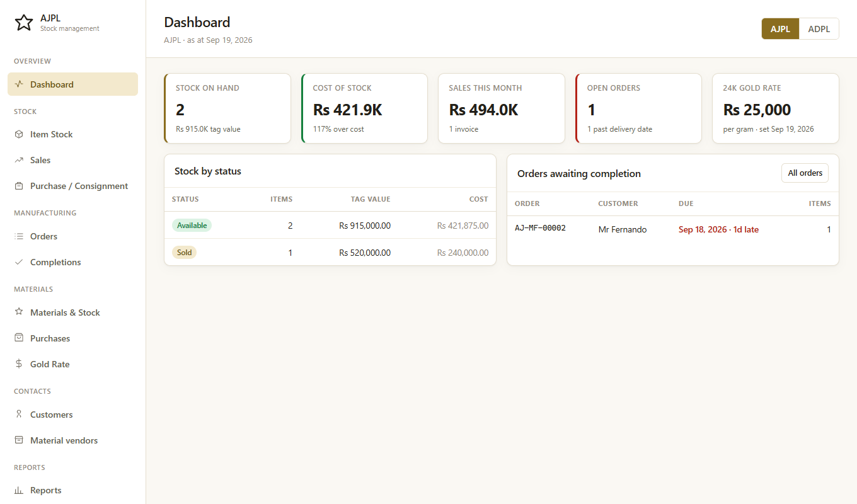Click the Available status badge
The height and width of the screenshot is (504, 857).
coord(192,226)
